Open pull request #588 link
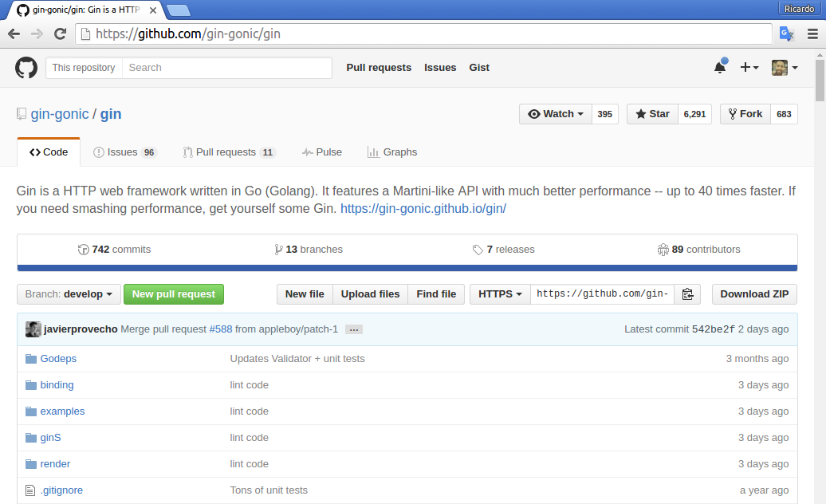Screen dimensions: 826x504 click(x=221, y=329)
